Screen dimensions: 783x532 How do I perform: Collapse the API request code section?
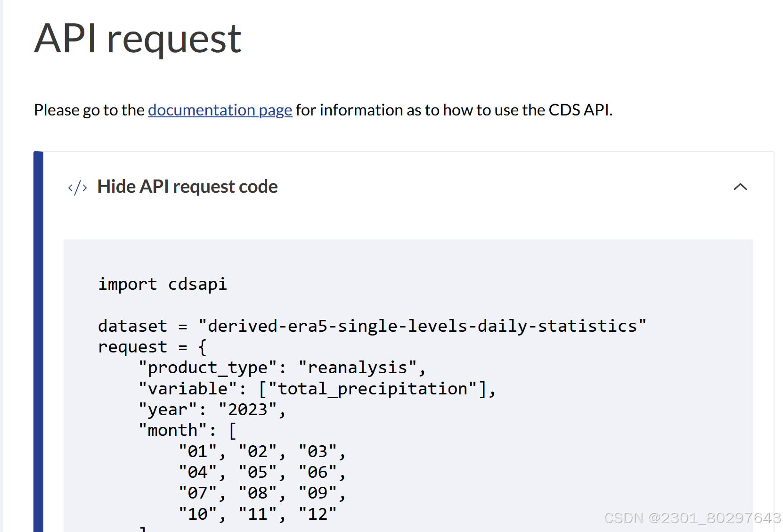[740, 187]
